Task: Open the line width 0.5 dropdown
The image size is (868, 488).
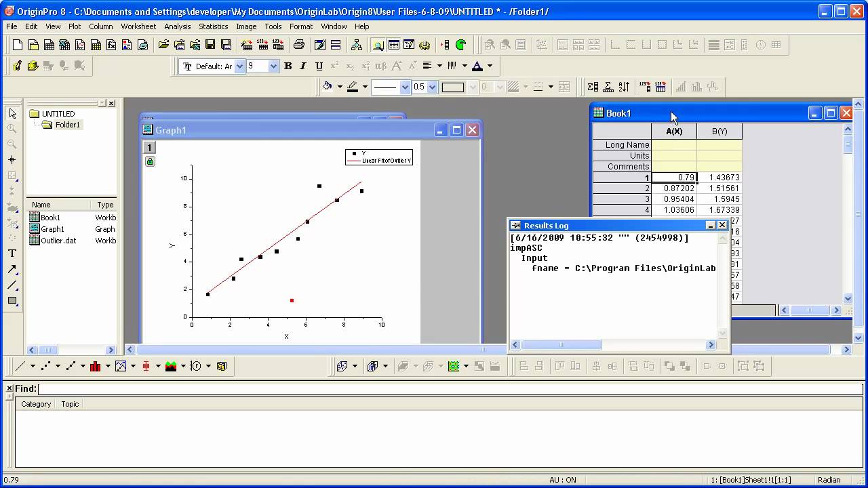Action: point(432,87)
